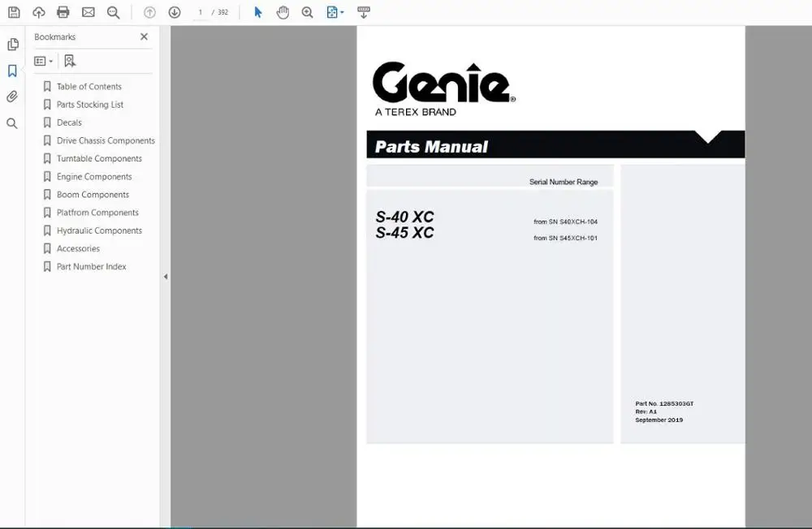Close the Bookmarks panel
Screen dimensions: 812x529
point(144,37)
